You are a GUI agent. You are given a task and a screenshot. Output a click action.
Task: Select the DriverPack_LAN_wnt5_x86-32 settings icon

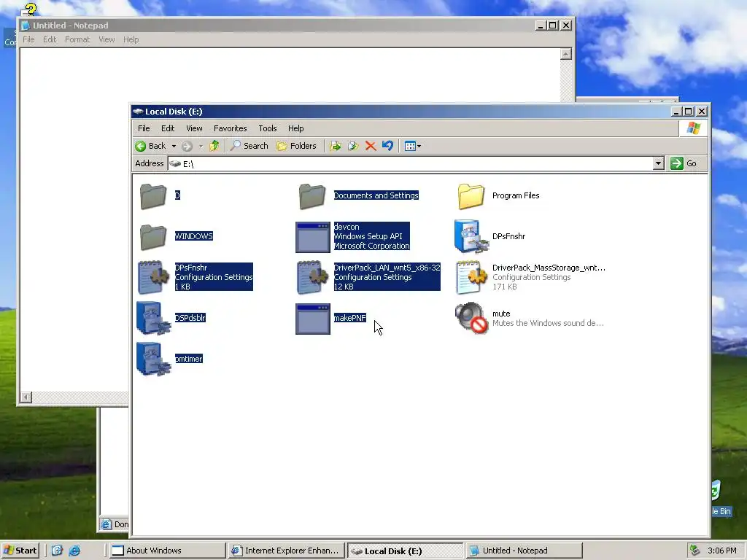312,277
